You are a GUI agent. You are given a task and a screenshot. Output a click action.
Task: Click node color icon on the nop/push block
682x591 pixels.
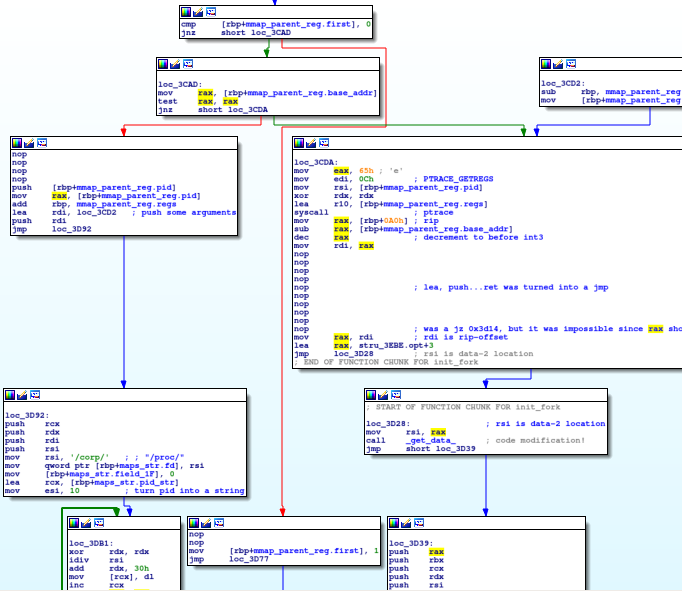point(17,144)
